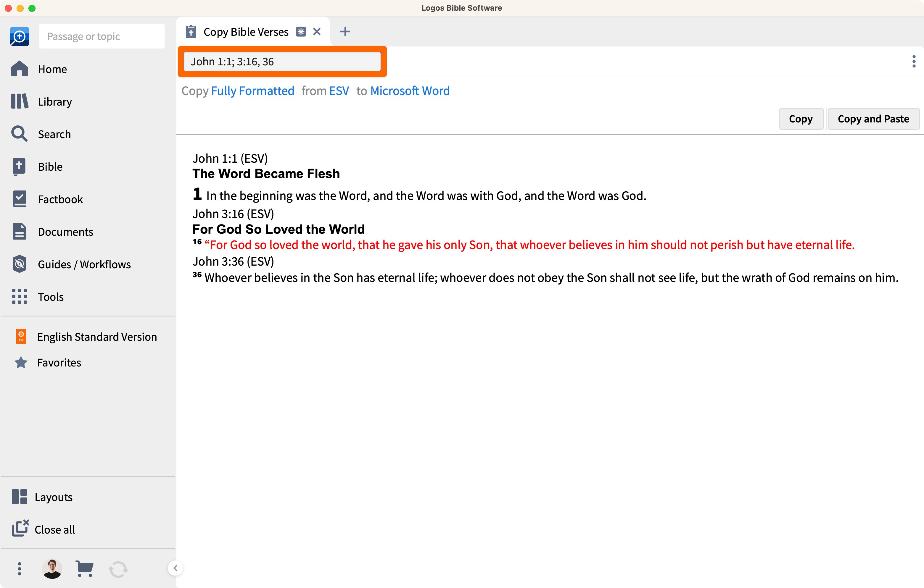
Task: Click the Copy and Paste button
Action: coord(873,119)
